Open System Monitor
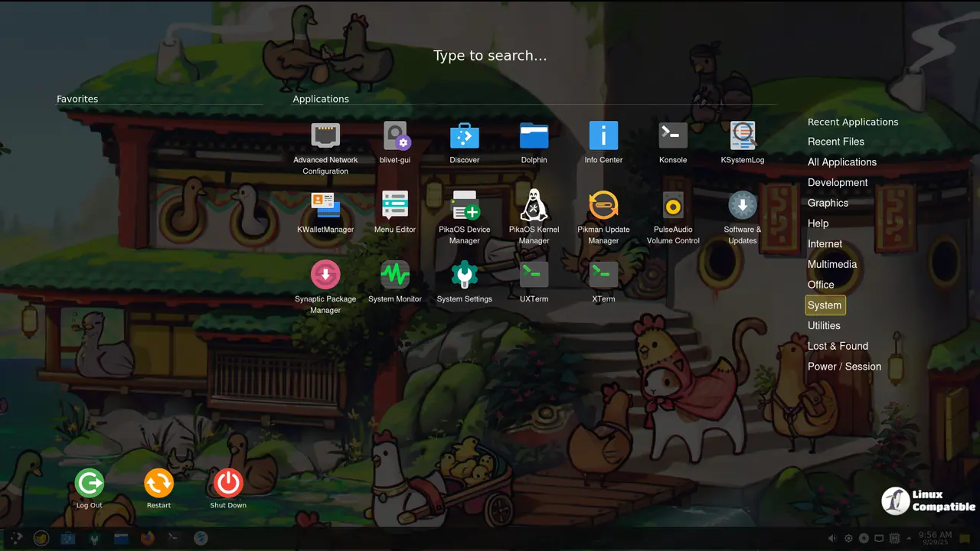Viewport: 980px width, 551px height. 395,275
